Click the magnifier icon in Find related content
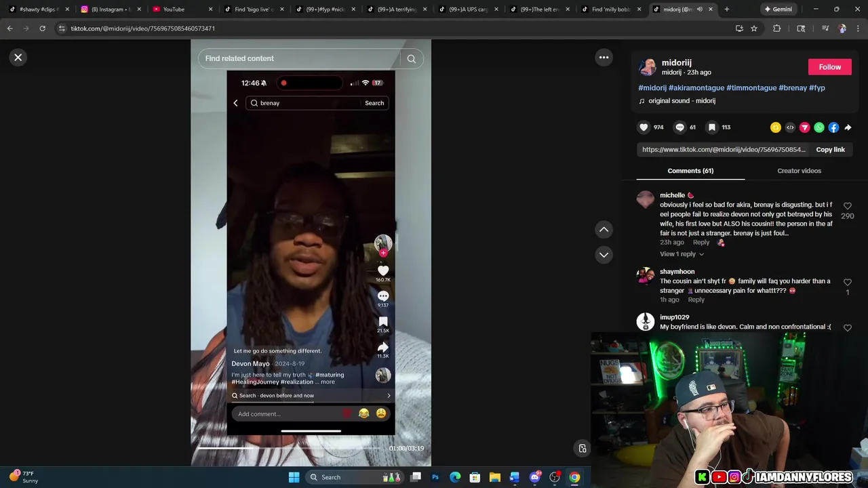Image resolution: width=868 pixels, height=488 pixels. pyautogui.click(x=411, y=59)
